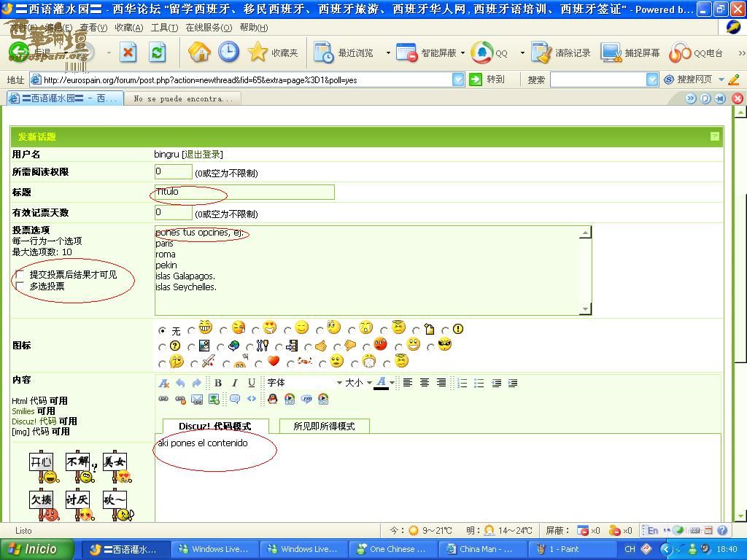Screen dimensions: 747x560
Task: Center align text using editor toolbar
Action: [x=425, y=383]
